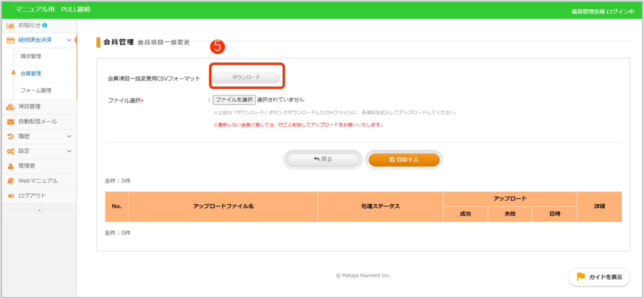Viewport: 644px width, 299px height.
Task: Click the blue info badge beside お知らせ
Action: click(x=45, y=25)
